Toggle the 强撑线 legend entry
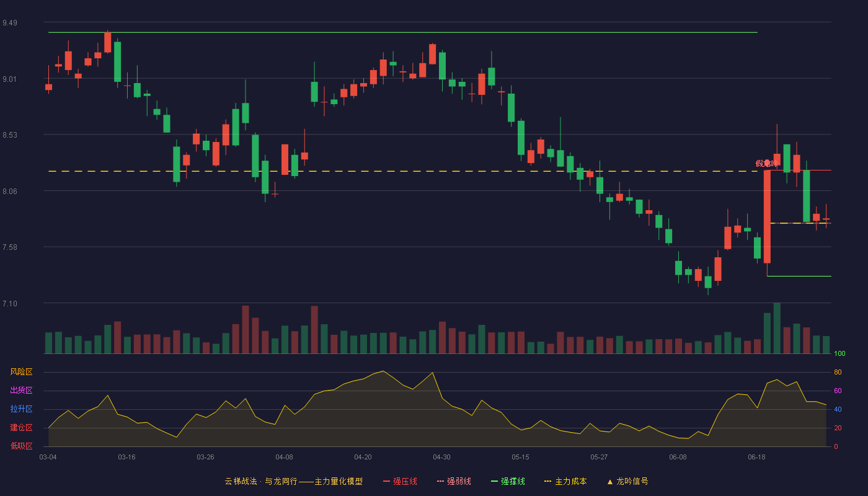The width and height of the screenshot is (868, 496). 508,481
